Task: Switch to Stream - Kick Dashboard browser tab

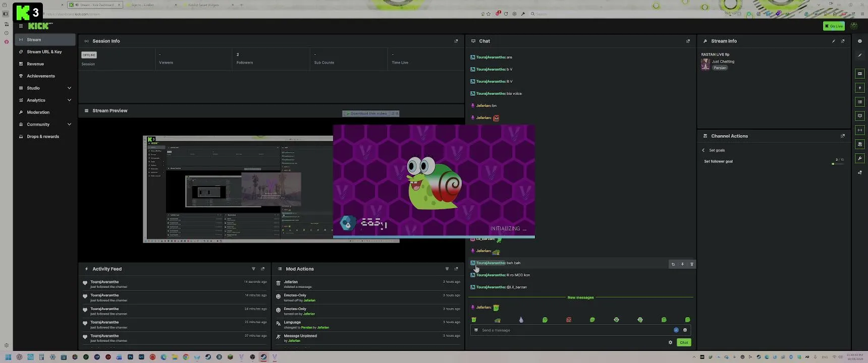Action: (95, 5)
